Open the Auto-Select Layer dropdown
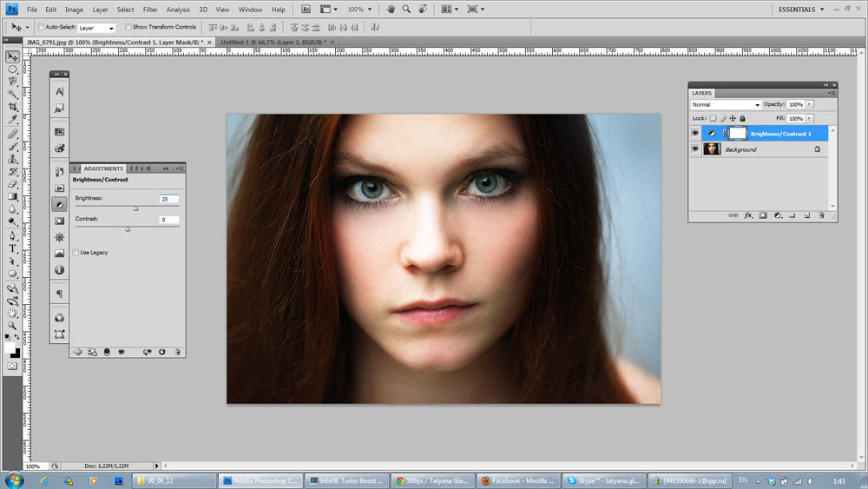 point(96,28)
